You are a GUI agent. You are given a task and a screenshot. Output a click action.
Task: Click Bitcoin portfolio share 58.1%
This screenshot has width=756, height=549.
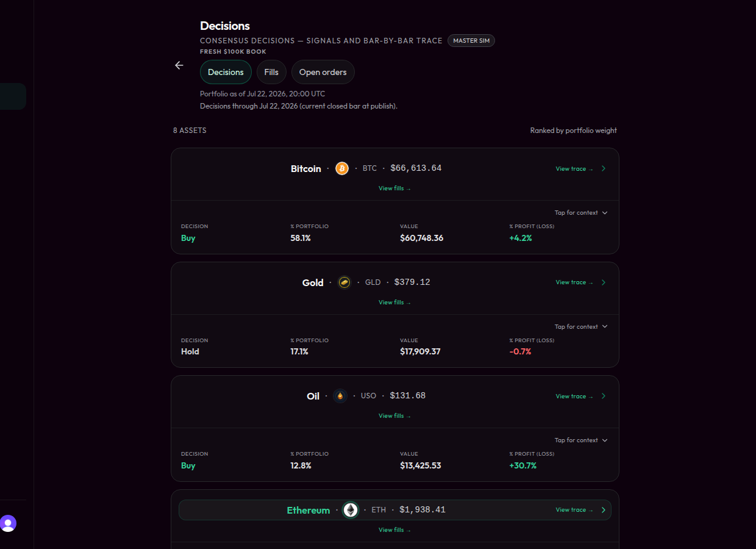[x=301, y=238]
